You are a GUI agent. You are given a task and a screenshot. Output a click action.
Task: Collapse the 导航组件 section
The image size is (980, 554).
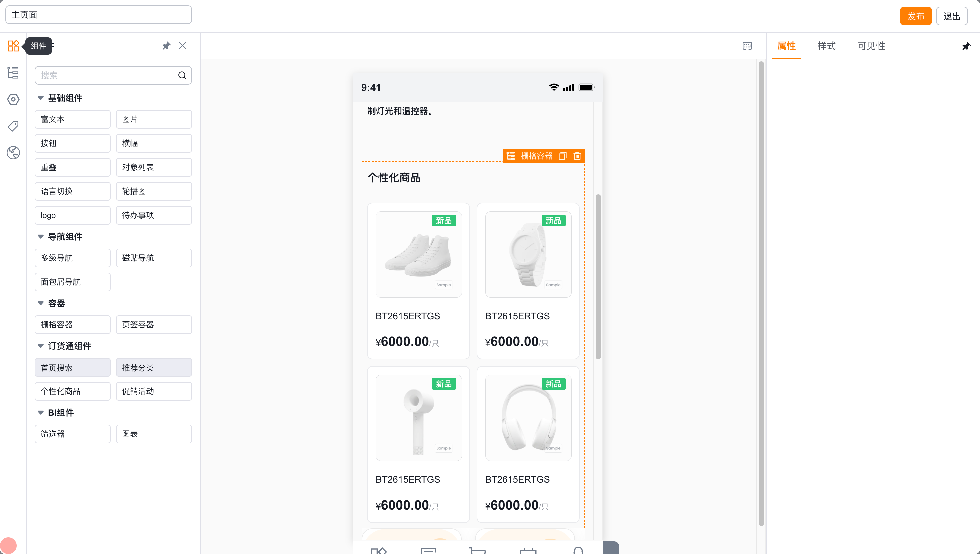pyautogui.click(x=41, y=236)
